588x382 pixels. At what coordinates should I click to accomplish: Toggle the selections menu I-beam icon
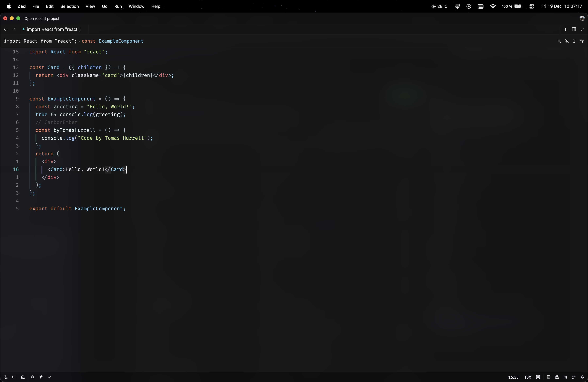pos(574,41)
